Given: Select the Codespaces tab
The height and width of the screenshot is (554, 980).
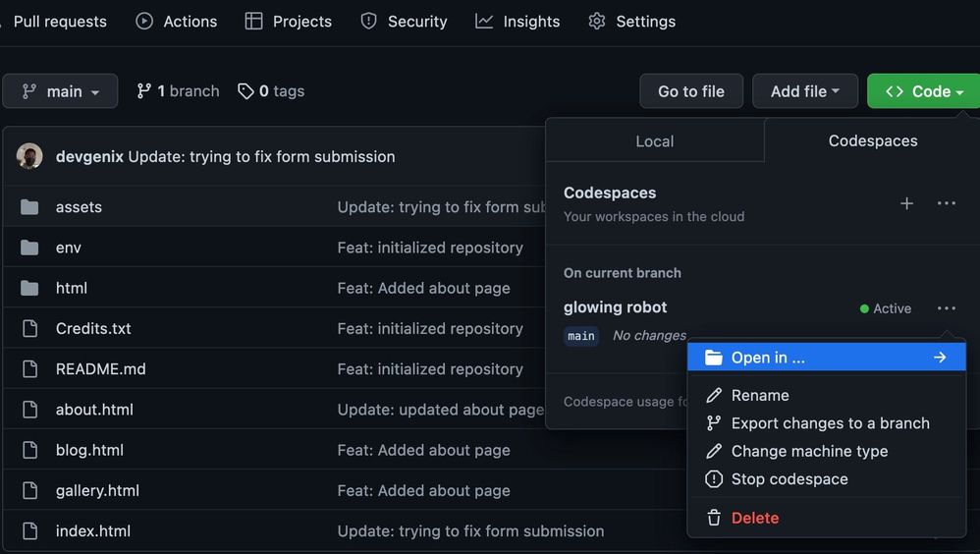Looking at the screenshot, I should [x=872, y=140].
